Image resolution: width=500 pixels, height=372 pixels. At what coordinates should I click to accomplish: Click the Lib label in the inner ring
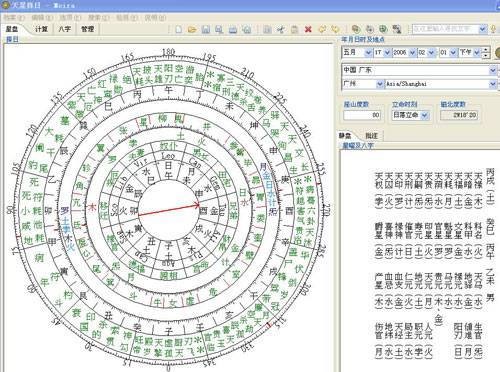(x=121, y=184)
